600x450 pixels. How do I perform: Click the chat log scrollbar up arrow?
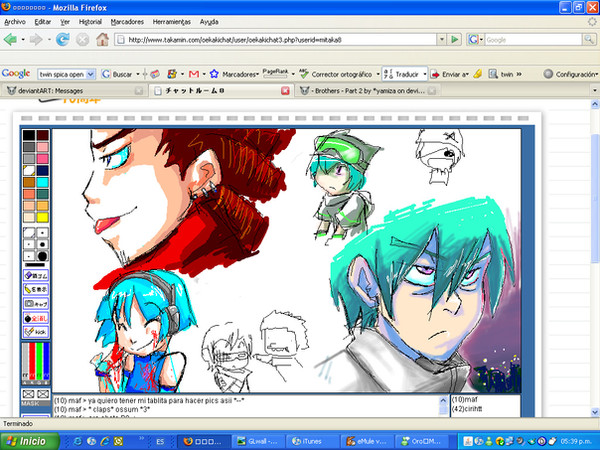coord(443,401)
